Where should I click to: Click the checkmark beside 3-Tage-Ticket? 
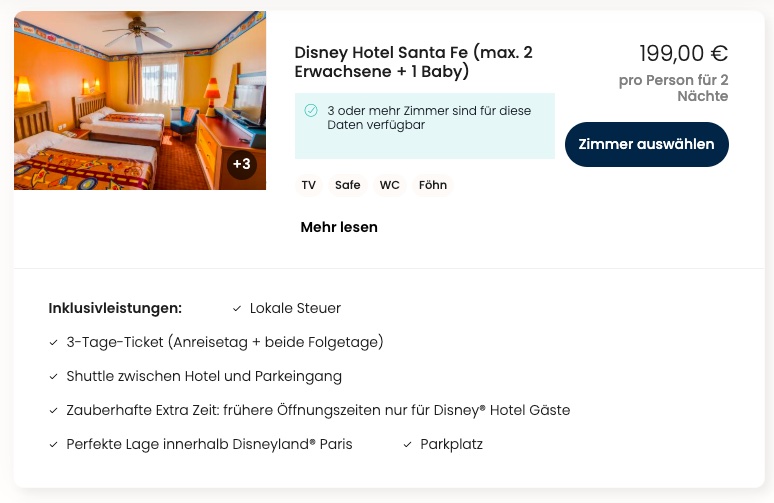[x=53, y=343]
